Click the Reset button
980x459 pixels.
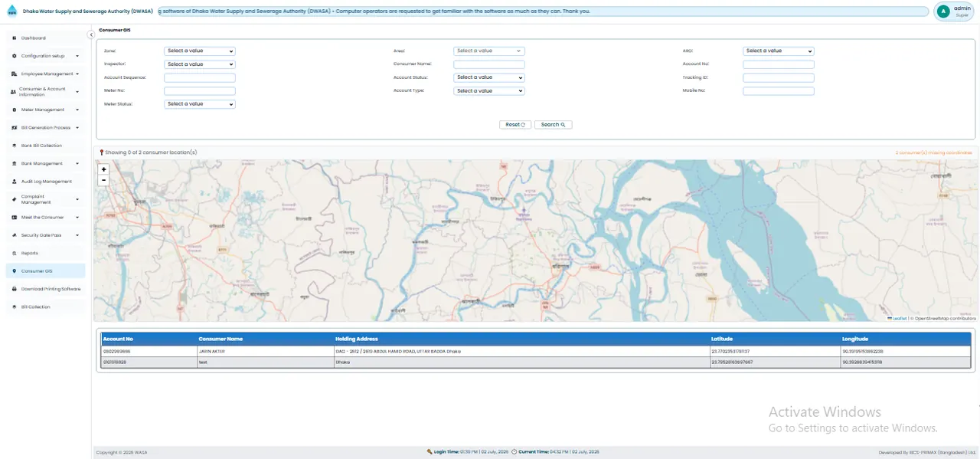click(x=515, y=124)
